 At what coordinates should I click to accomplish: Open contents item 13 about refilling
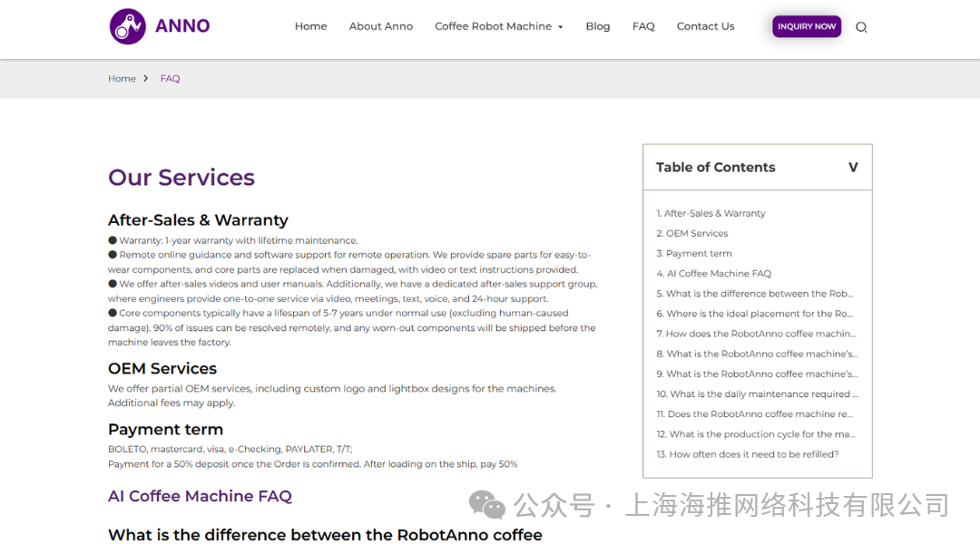pos(748,454)
